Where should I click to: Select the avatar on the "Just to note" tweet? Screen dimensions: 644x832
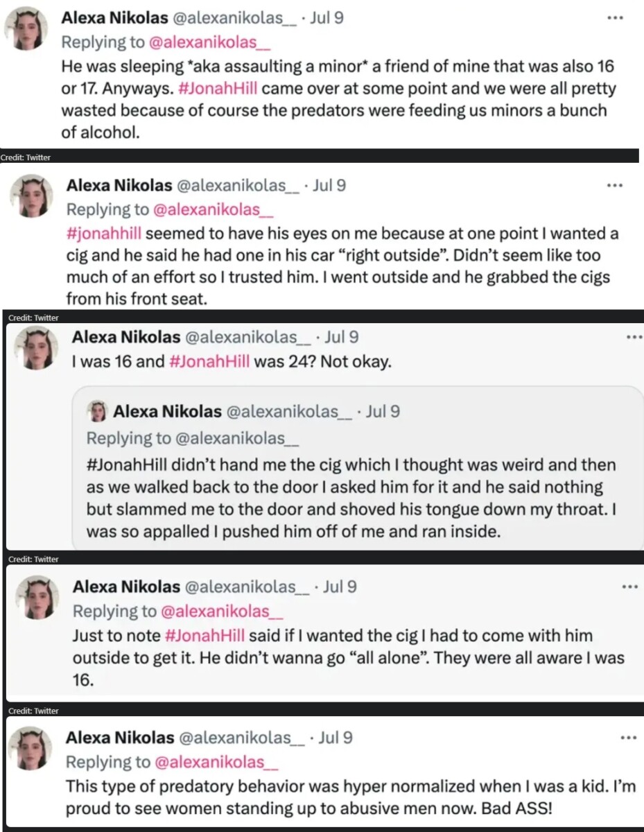click(37, 598)
